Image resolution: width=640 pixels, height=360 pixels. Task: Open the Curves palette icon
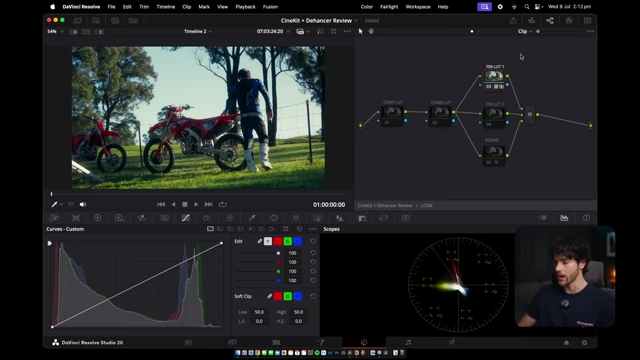coord(186,218)
